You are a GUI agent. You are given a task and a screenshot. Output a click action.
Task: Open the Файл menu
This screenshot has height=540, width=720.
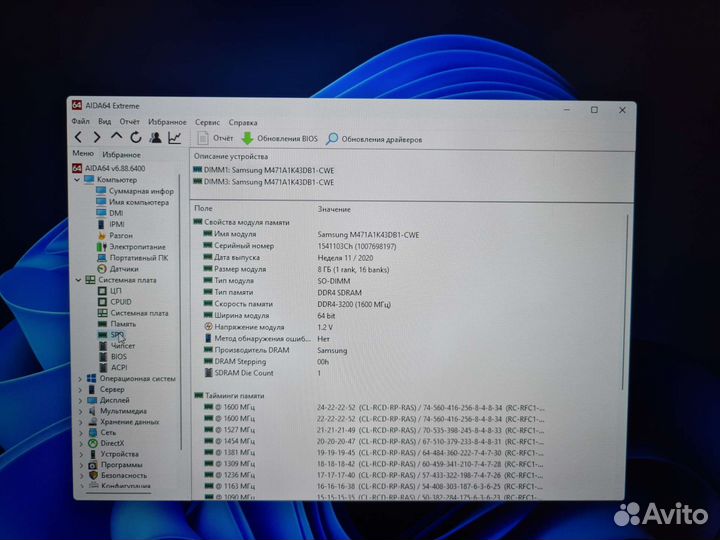(x=80, y=121)
